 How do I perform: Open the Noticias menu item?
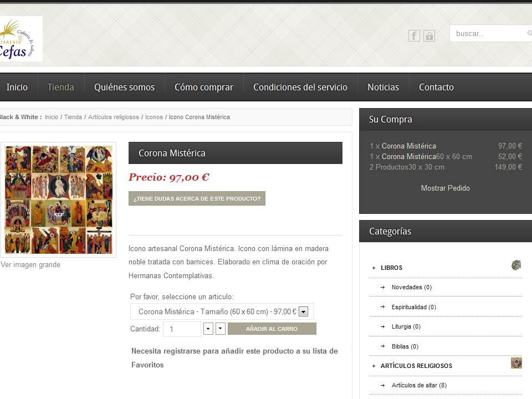(383, 87)
